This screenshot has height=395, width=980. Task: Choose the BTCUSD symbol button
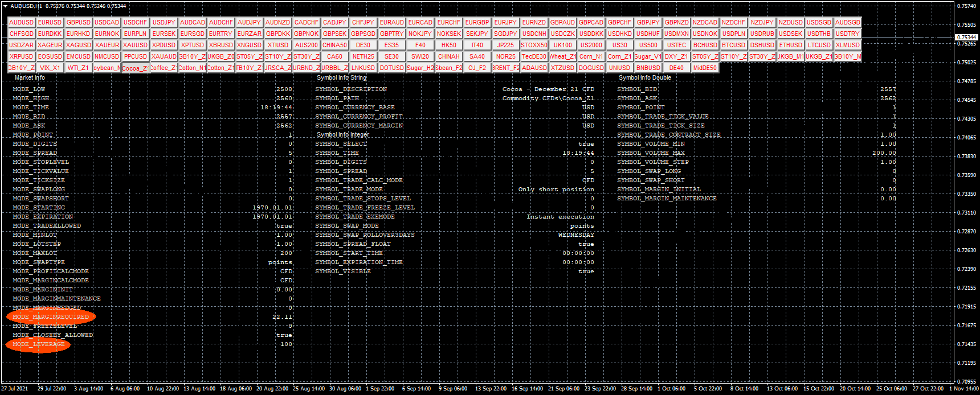(734, 45)
